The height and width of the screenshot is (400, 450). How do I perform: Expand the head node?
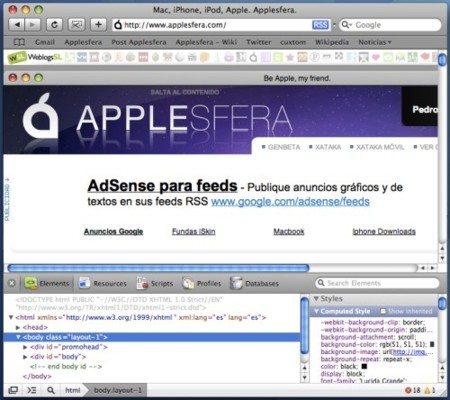[18, 327]
